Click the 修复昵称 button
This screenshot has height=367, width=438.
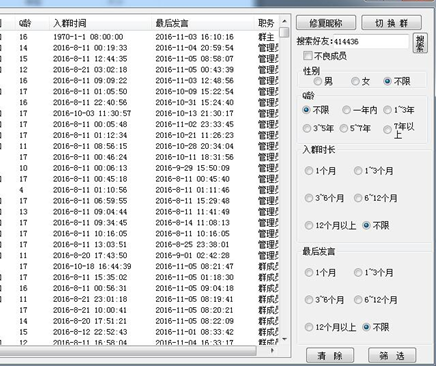(x=326, y=23)
